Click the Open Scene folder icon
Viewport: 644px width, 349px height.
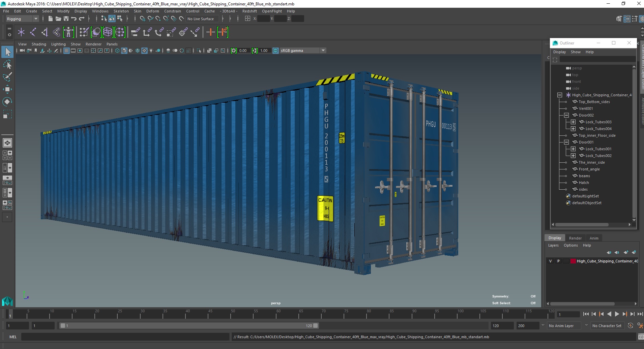58,19
